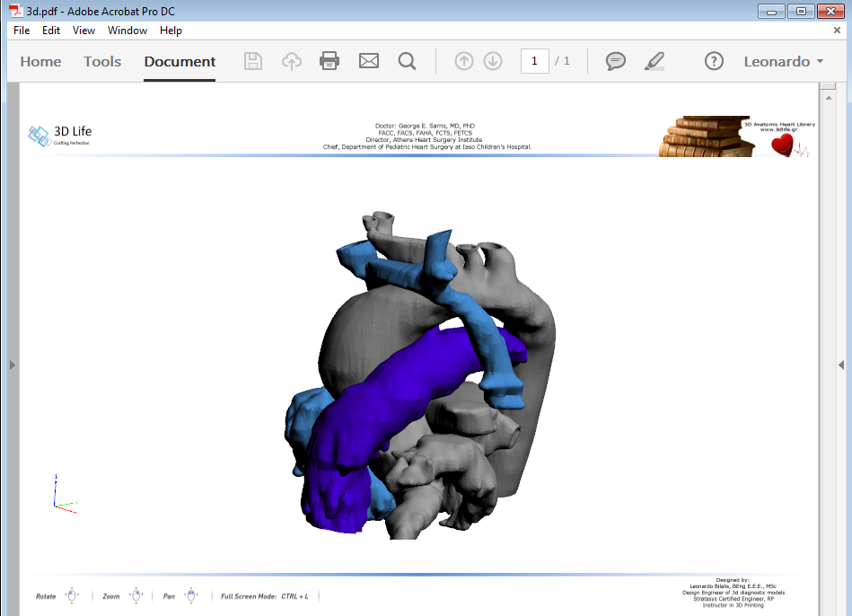Image resolution: width=852 pixels, height=616 pixels.
Task: Click the 3D heart model
Action: tap(420, 375)
